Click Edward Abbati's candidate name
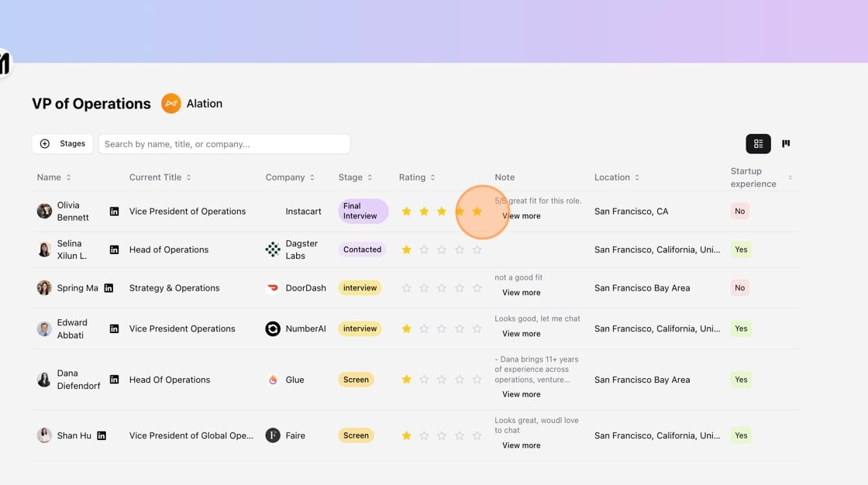This screenshot has height=485, width=868. pyautogui.click(x=72, y=328)
